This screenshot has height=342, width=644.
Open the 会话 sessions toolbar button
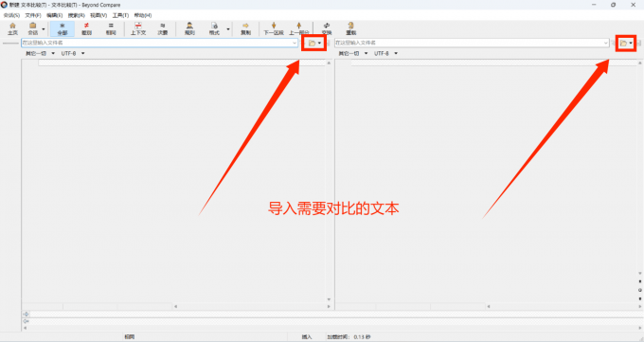coord(33,28)
